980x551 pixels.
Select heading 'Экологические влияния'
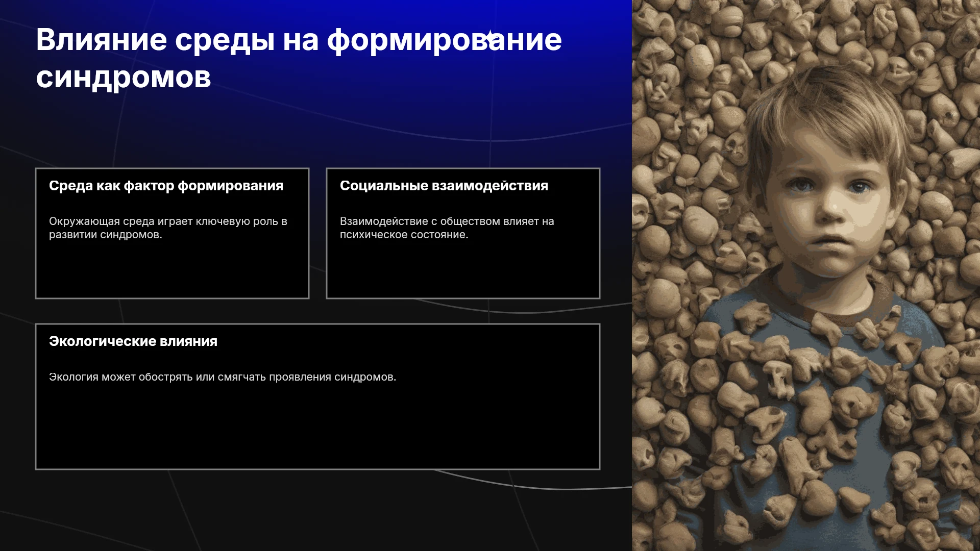[x=133, y=341]
